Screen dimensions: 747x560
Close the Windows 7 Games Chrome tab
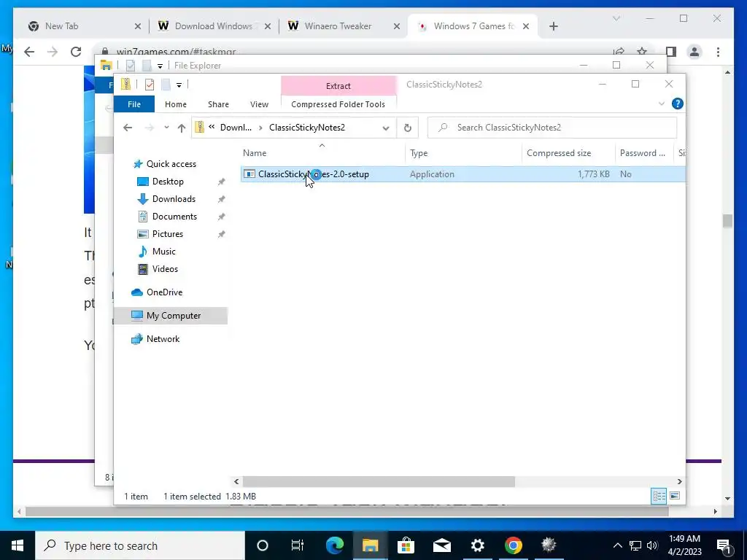[x=526, y=26]
